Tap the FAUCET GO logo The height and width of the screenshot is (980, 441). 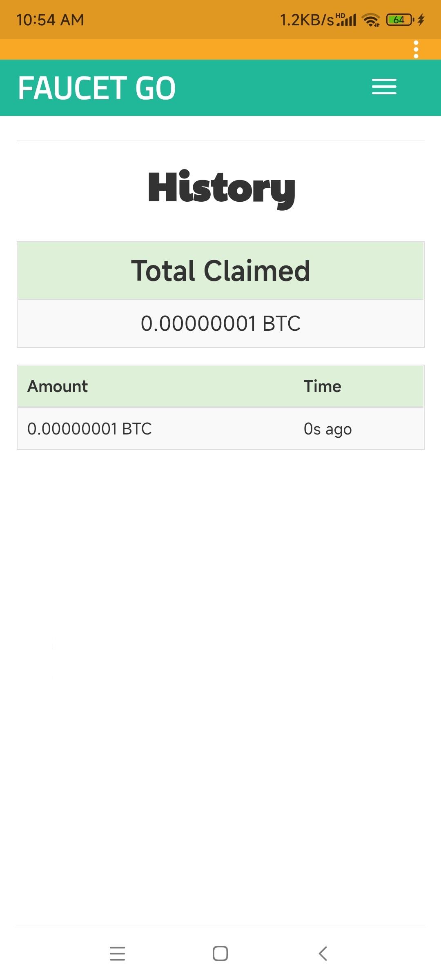point(97,88)
